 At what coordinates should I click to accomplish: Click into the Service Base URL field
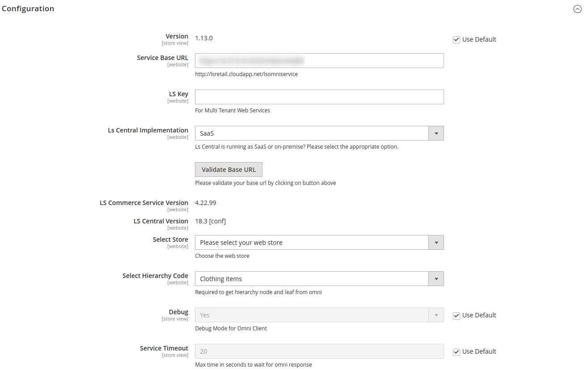(319, 61)
